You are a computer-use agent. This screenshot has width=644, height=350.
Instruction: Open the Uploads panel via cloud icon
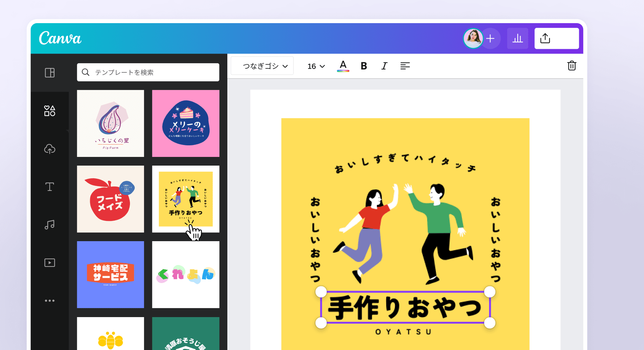pos(50,149)
